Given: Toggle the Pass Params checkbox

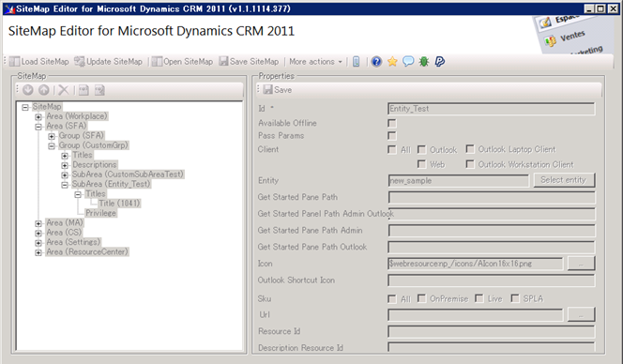Looking at the screenshot, I should [x=392, y=136].
